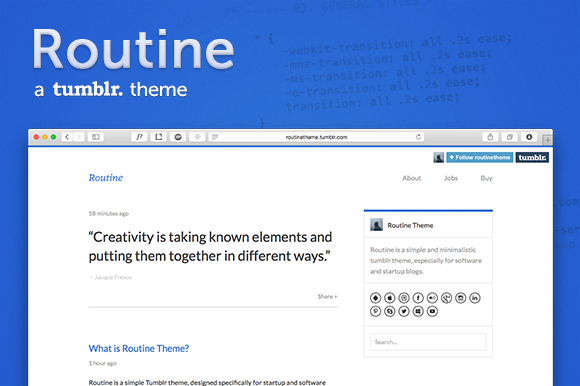The height and width of the screenshot is (386, 580).
Task: Open the About navigation item
Action: [412, 178]
